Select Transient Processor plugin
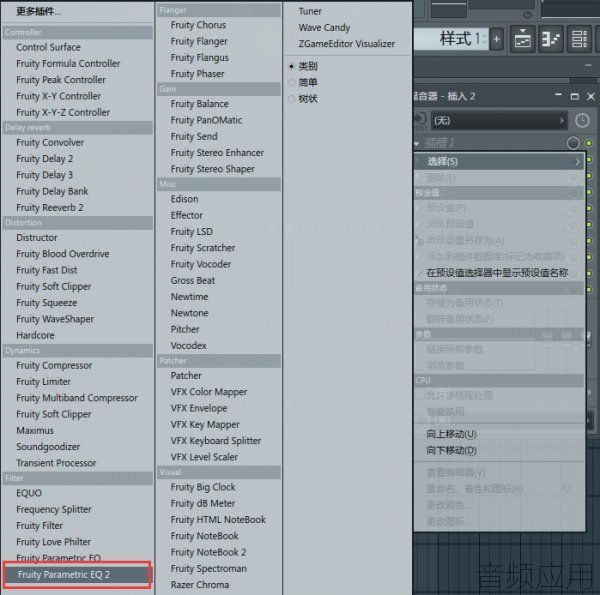This screenshot has height=595, width=600. pos(56,463)
